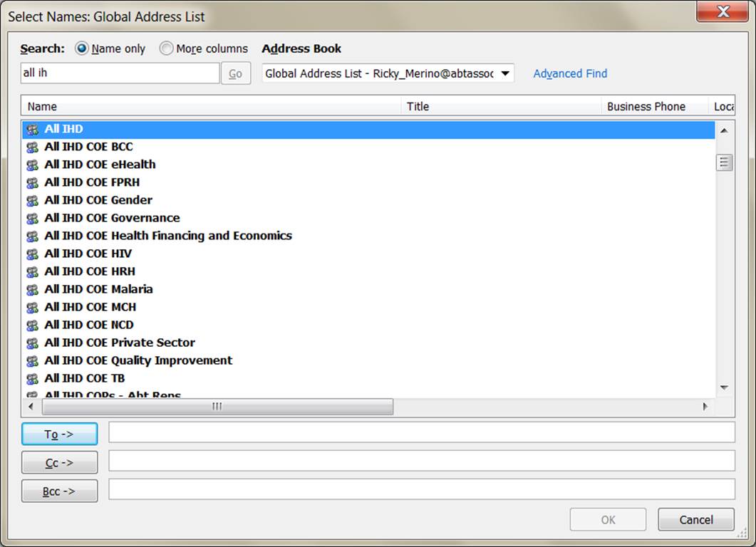Click the search text box containing 'all ih'

click(x=120, y=73)
